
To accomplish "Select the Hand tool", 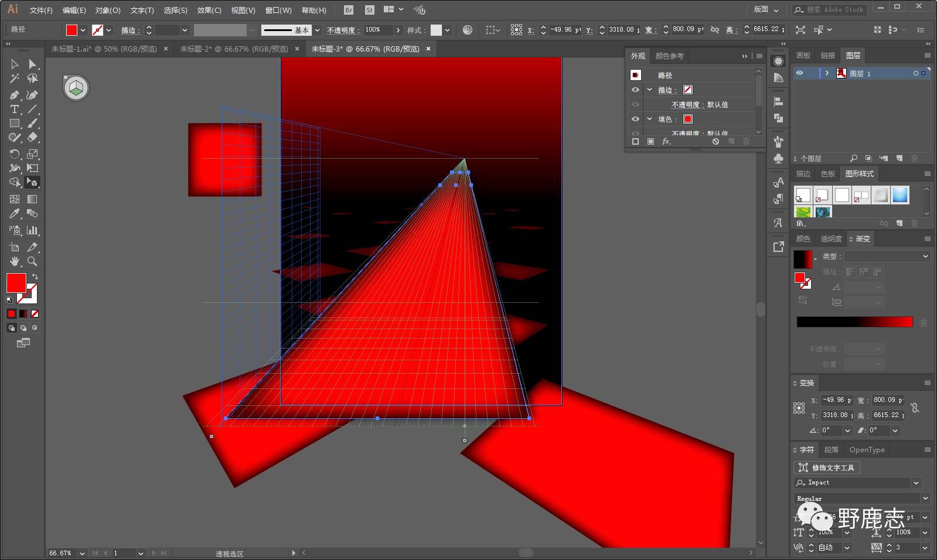I will click(x=15, y=261).
